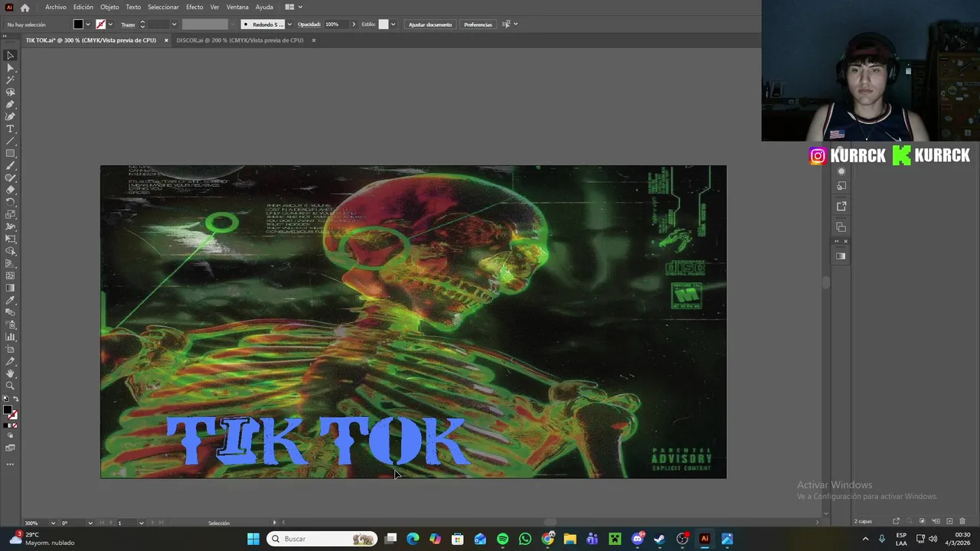
Task: Click the opacity 100% input field
Action: [x=335, y=24]
